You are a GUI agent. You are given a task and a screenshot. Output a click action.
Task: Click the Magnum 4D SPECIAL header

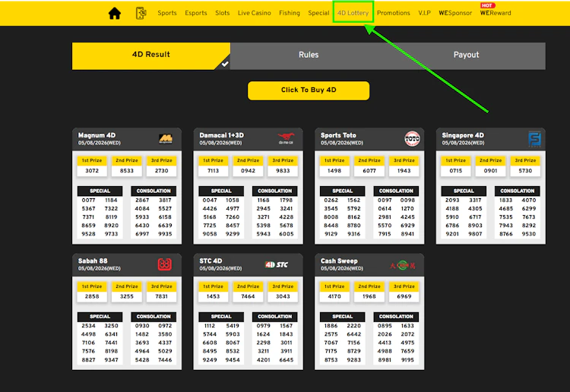pos(100,191)
